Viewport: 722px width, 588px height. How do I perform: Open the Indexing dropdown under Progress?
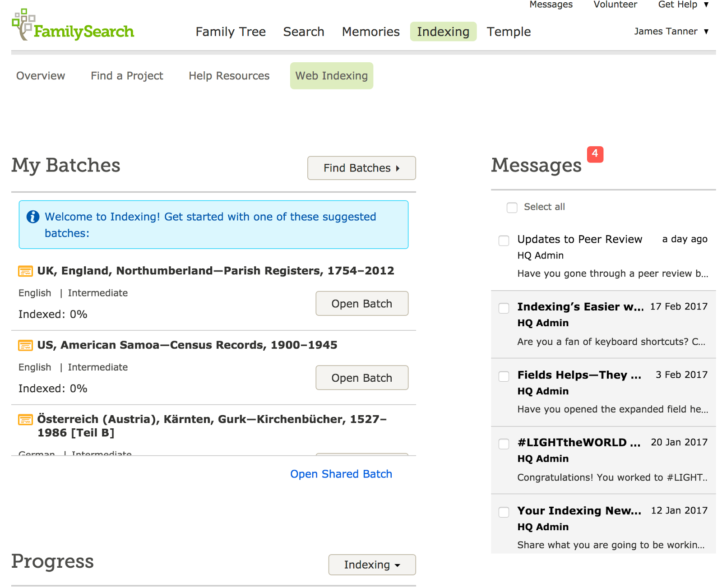372,565
